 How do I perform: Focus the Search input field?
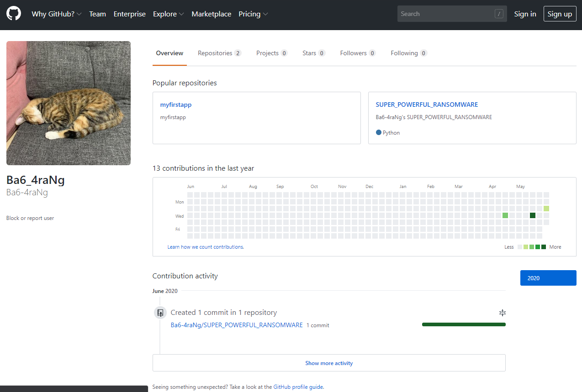(452, 14)
